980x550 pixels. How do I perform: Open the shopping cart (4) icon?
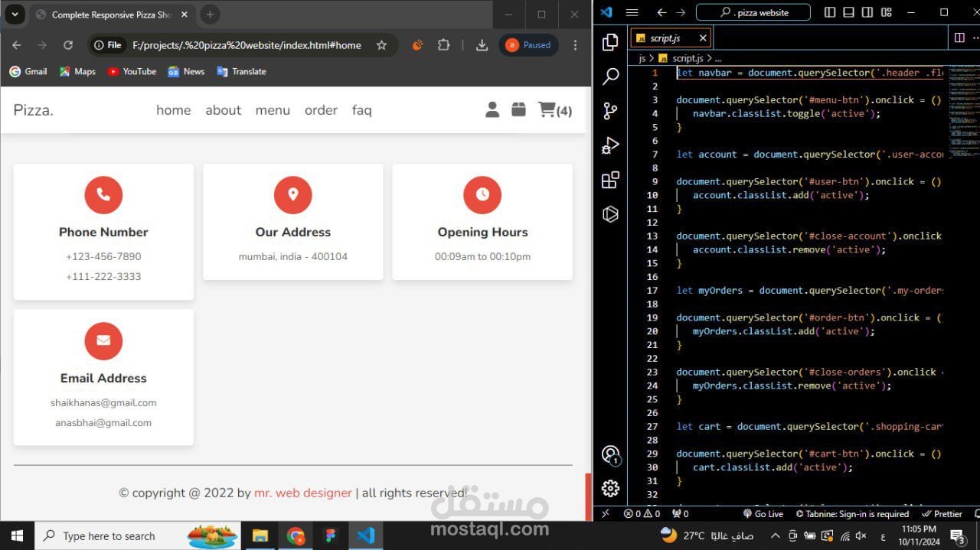(x=555, y=110)
